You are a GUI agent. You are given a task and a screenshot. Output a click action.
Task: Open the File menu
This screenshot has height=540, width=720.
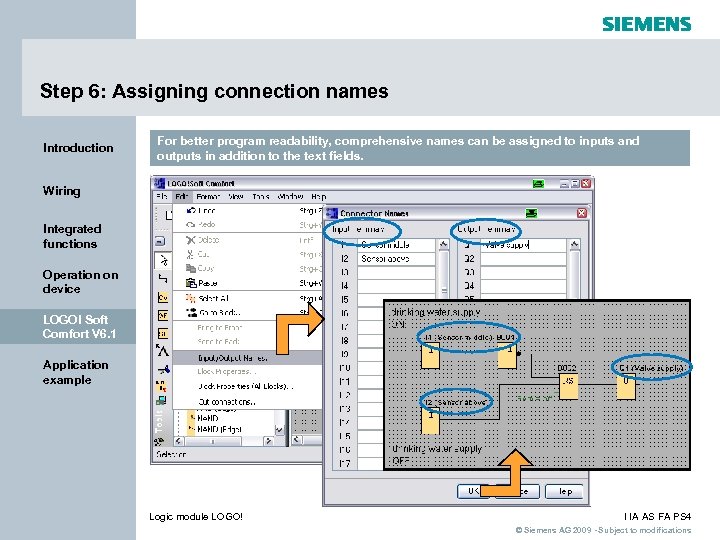pyautogui.click(x=162, y=197)
